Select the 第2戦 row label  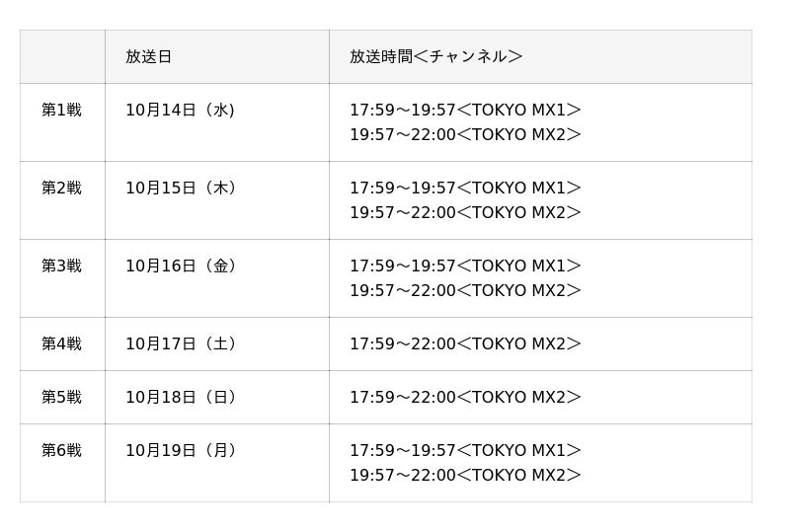[x=61, y=188]
